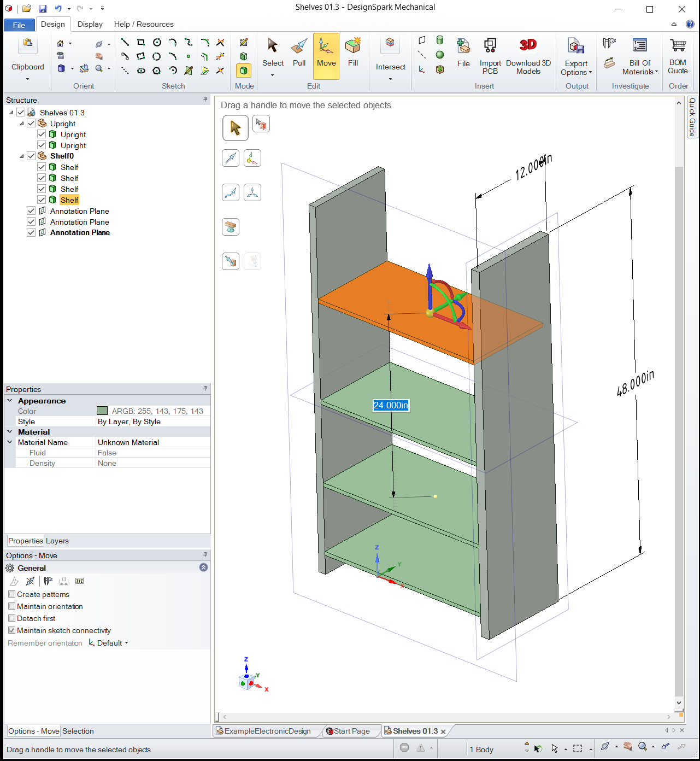Switch to the Display ribbon tab
Viewport: 700px width, 761px height.
tap(90, 24)
